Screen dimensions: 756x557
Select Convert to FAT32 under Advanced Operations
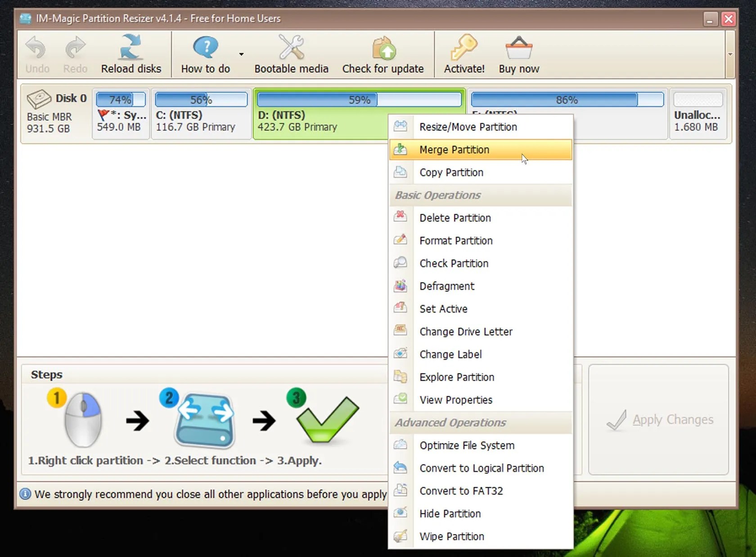(x=461, y=491)
